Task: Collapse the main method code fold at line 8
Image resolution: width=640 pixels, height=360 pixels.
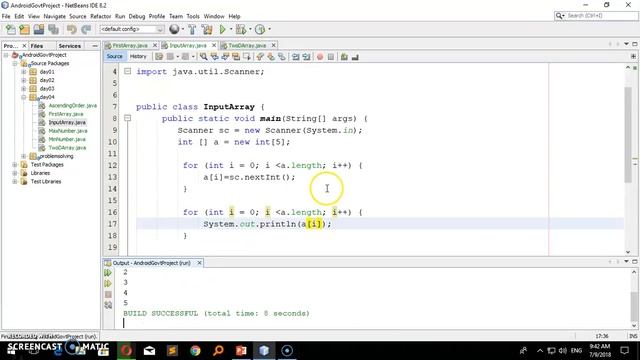Action: click(x=127, y=118)
